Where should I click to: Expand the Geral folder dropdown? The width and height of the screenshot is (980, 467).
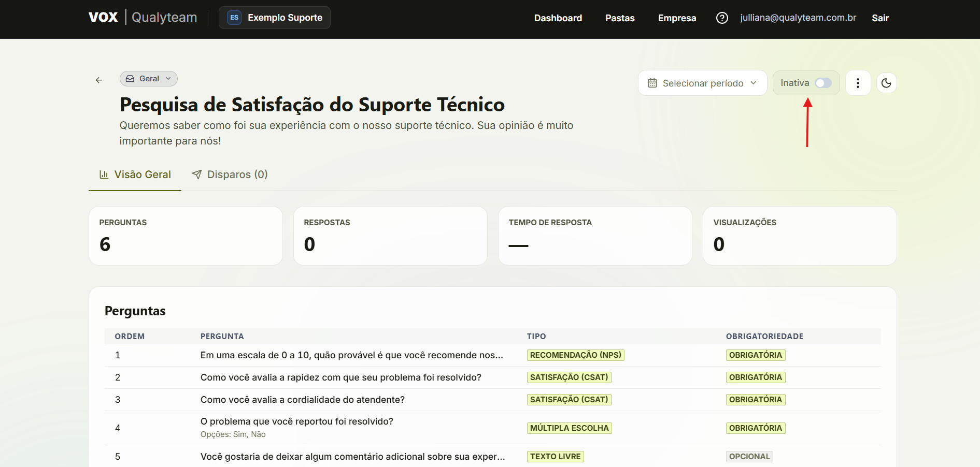(x=149, y=79)
